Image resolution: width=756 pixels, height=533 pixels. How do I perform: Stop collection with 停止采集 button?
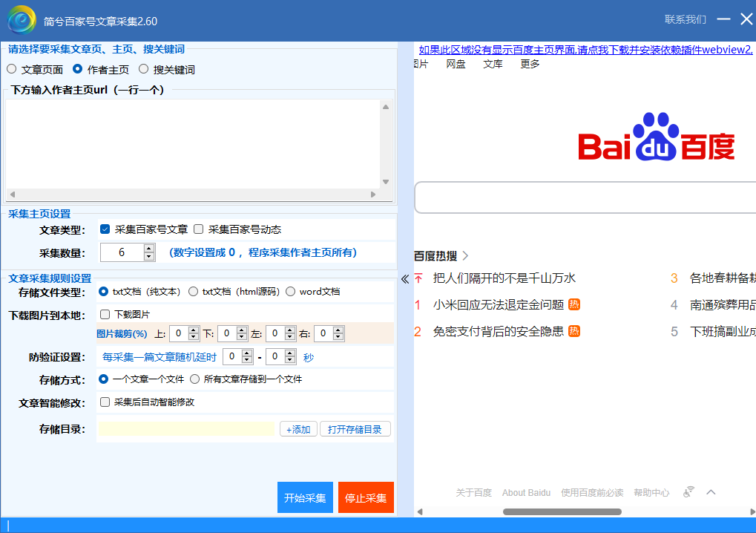coord(366,497)
